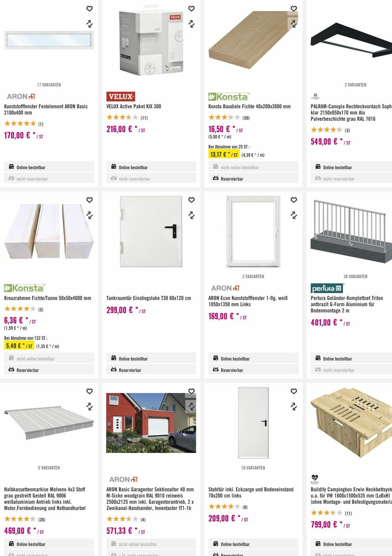
Task: Show 38 Varianten of Pertura Geländer
Action: point(355,277)
